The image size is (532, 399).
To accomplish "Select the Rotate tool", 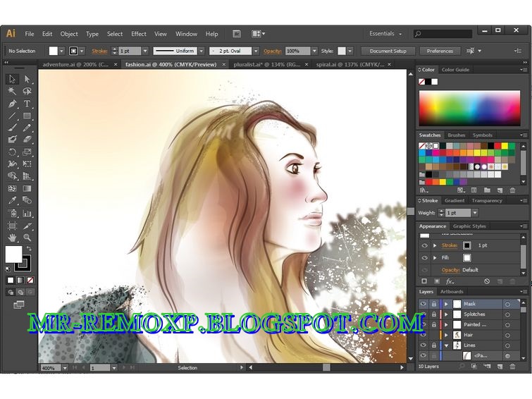I will point(12,152).
